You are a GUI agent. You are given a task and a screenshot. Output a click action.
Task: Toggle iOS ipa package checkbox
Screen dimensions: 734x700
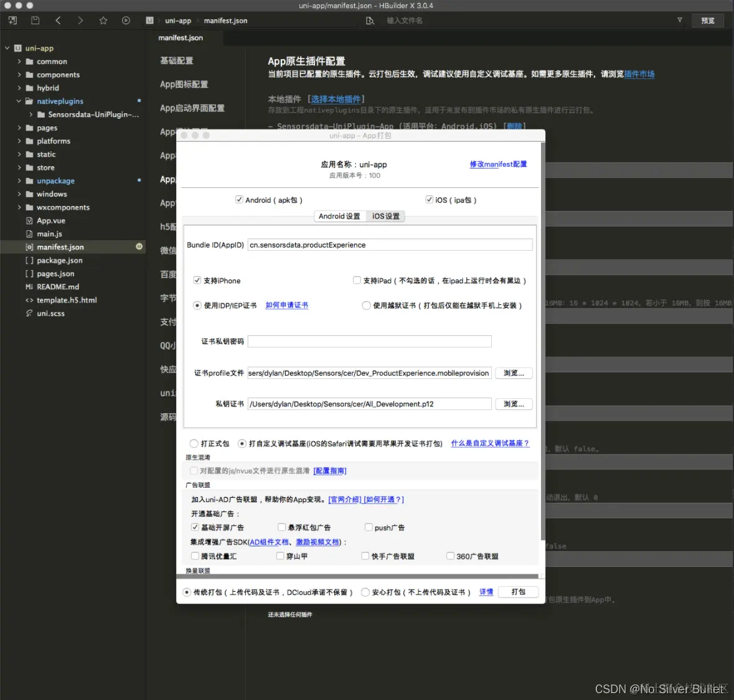click(430, 200)
